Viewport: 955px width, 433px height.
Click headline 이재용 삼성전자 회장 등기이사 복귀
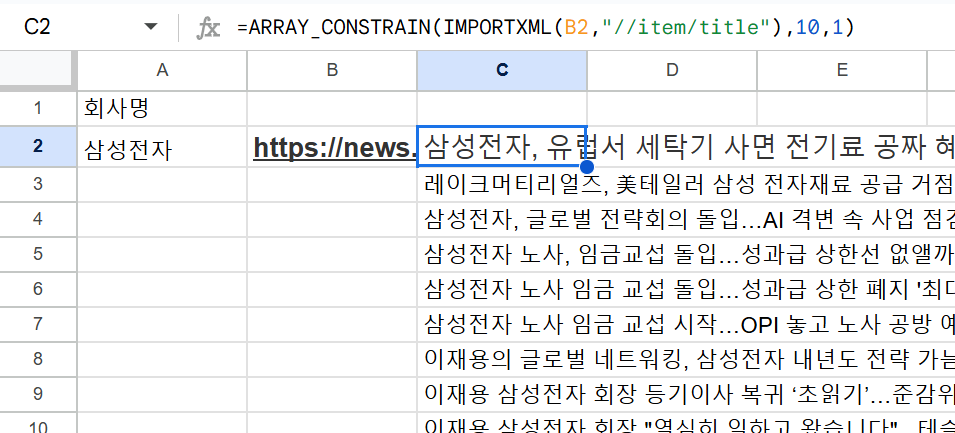coord(689,394)
